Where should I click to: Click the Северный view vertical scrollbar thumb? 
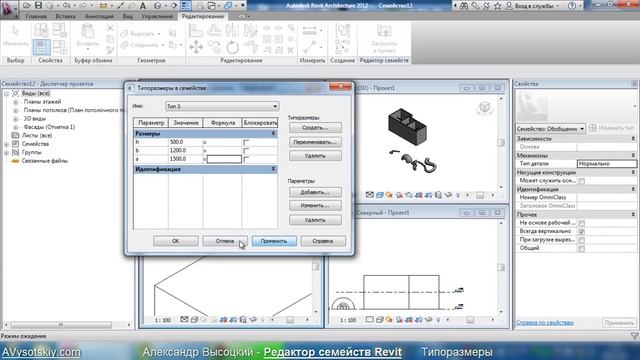tap(501, 267)
